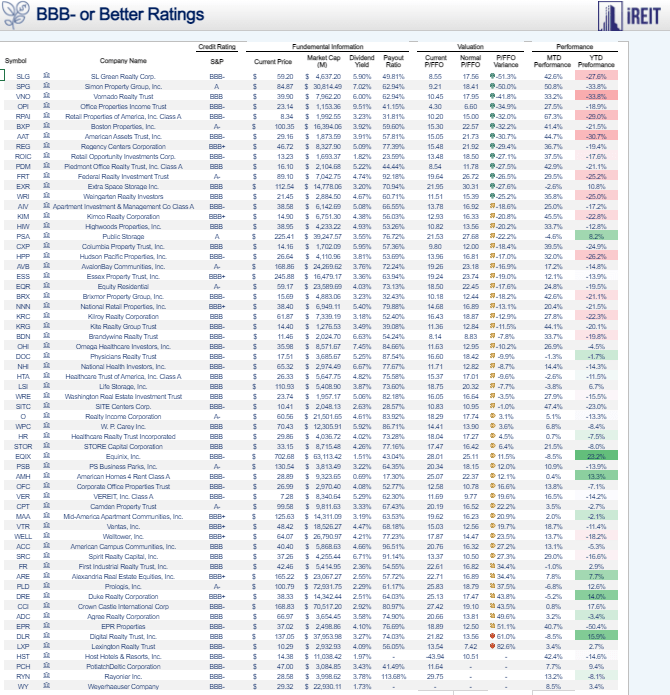Screen dimensions: 670x695
Task: Select the building icon in the OHI row
Action: (x=47, y=346)
